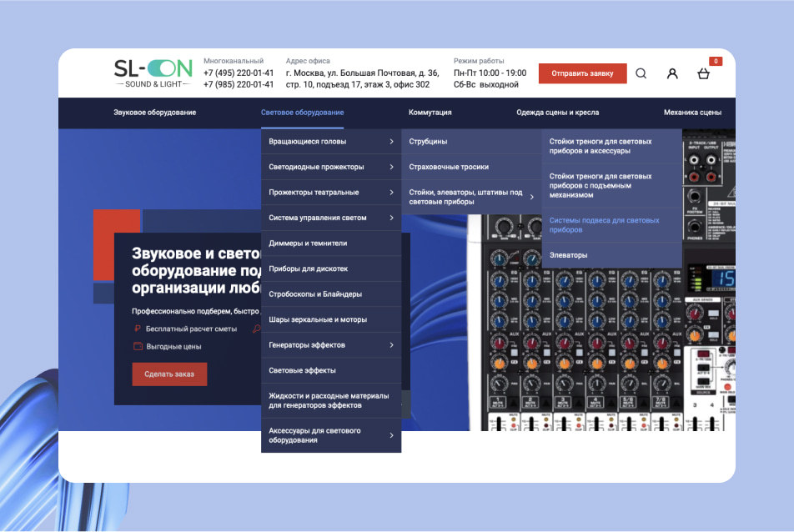Viewport: 794px width, 532px height.
Task: Open the shopping basket icon
Action: [x=703, y=74]
